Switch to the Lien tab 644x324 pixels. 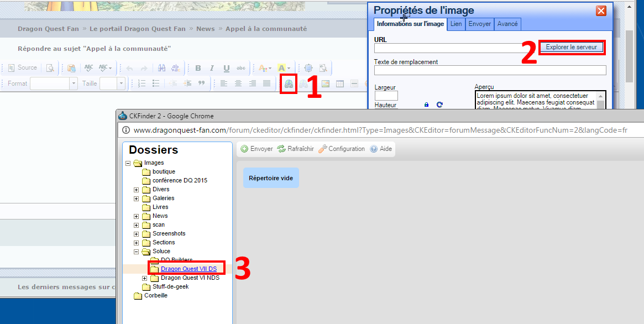coord(456,24)
